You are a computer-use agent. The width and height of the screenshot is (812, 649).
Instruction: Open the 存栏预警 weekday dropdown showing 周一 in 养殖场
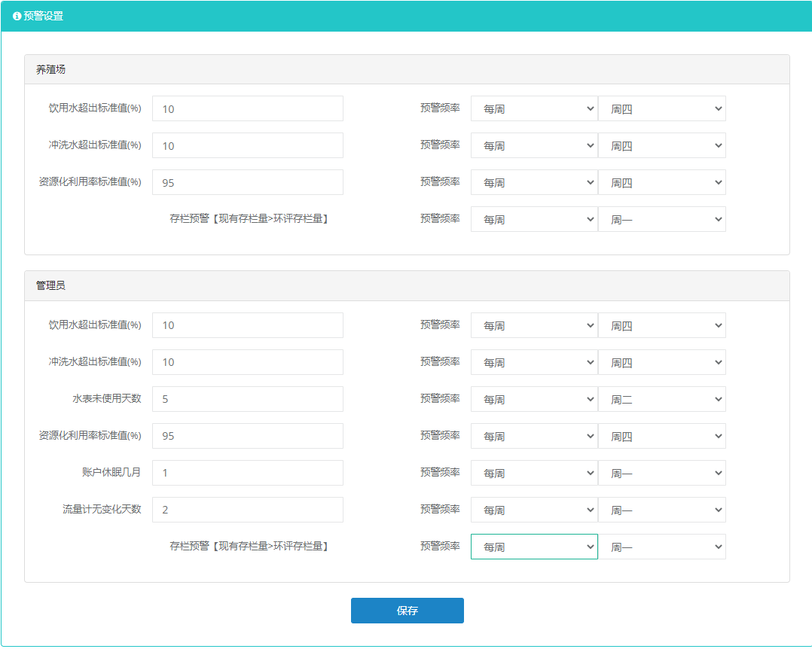point(662,219)
